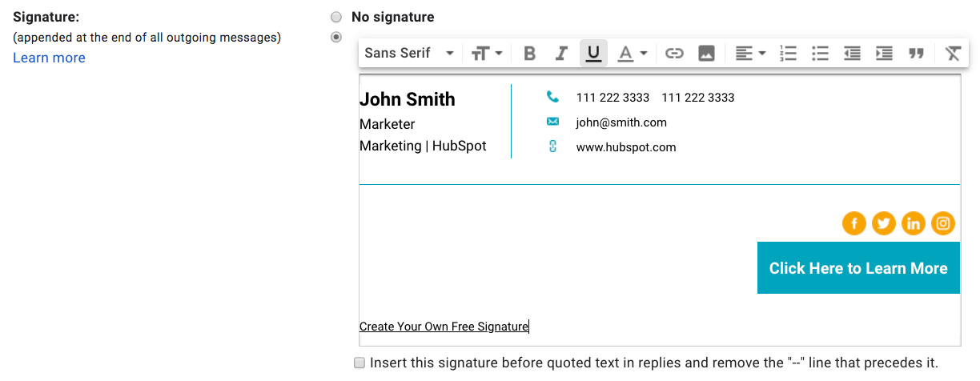Click the indent more icon
This screenshot has width=980, height=381.
click(884, 54)
